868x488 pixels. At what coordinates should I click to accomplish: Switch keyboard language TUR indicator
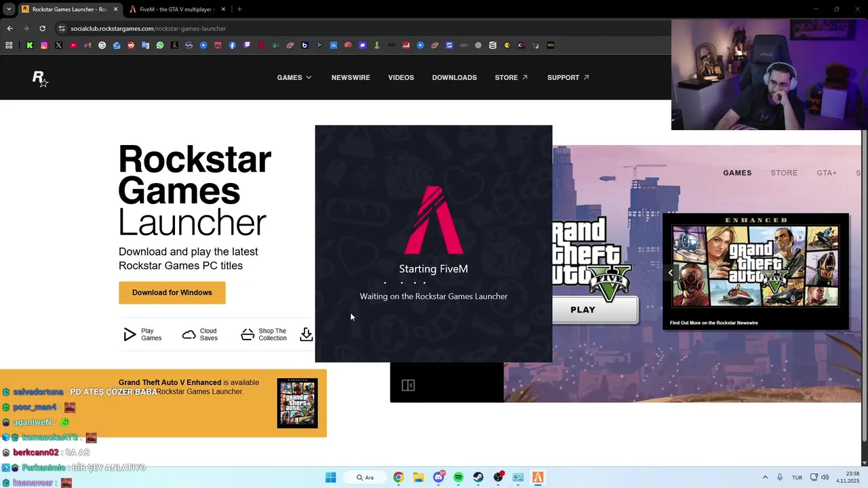(x=797, y=477)
